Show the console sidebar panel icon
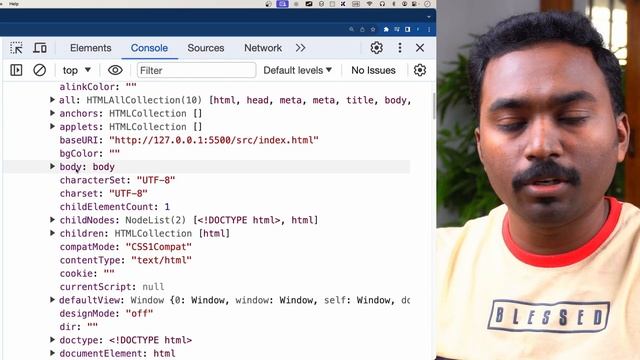This screenshot has height=360, width=640. (x=16, y=70)
